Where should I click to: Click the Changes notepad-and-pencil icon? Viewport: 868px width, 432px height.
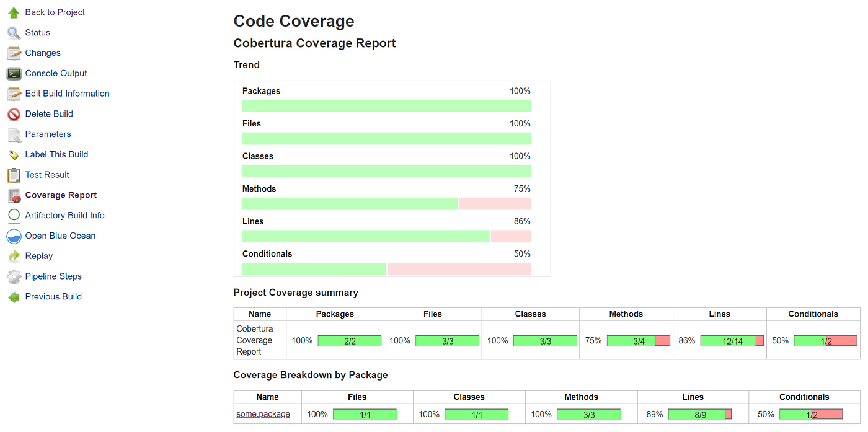(13, 53)
